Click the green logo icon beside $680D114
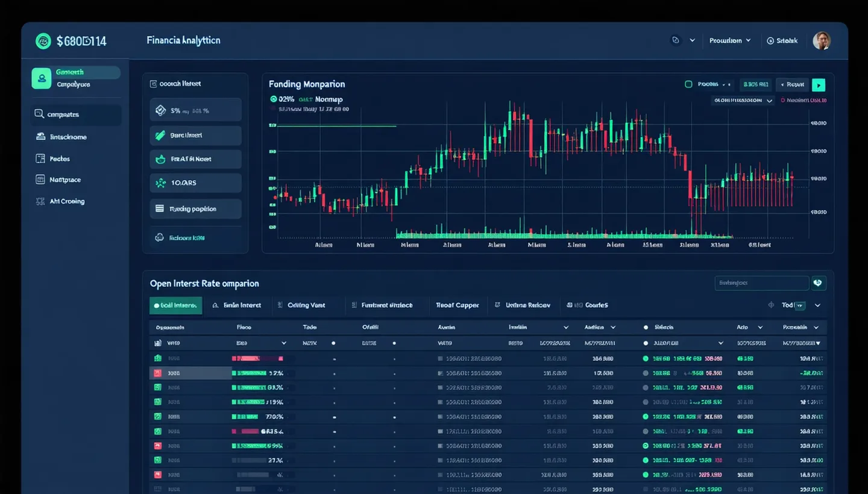The height and width of the screenshot is (494, 868). coord(43,41)
